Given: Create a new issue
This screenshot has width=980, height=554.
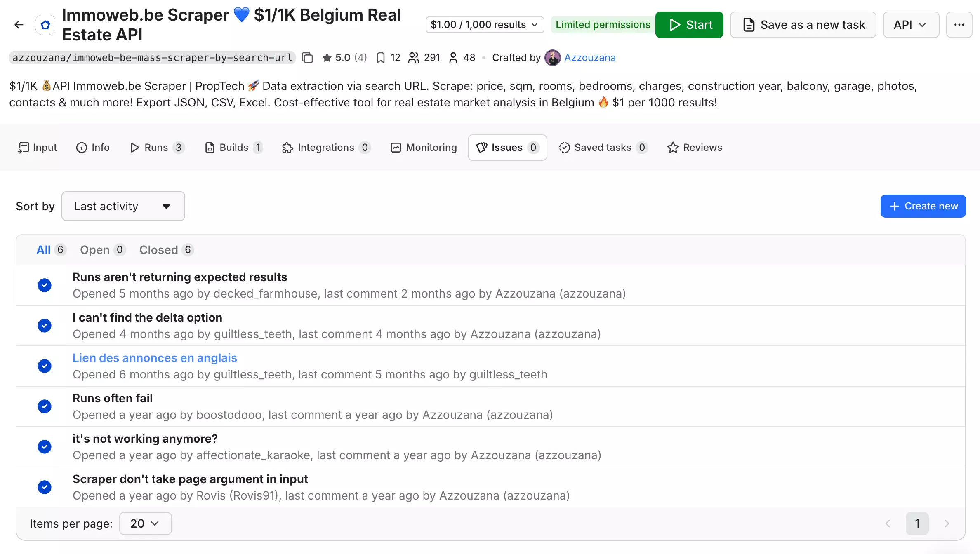Looking at the screenshot, I should click(923, 206).
